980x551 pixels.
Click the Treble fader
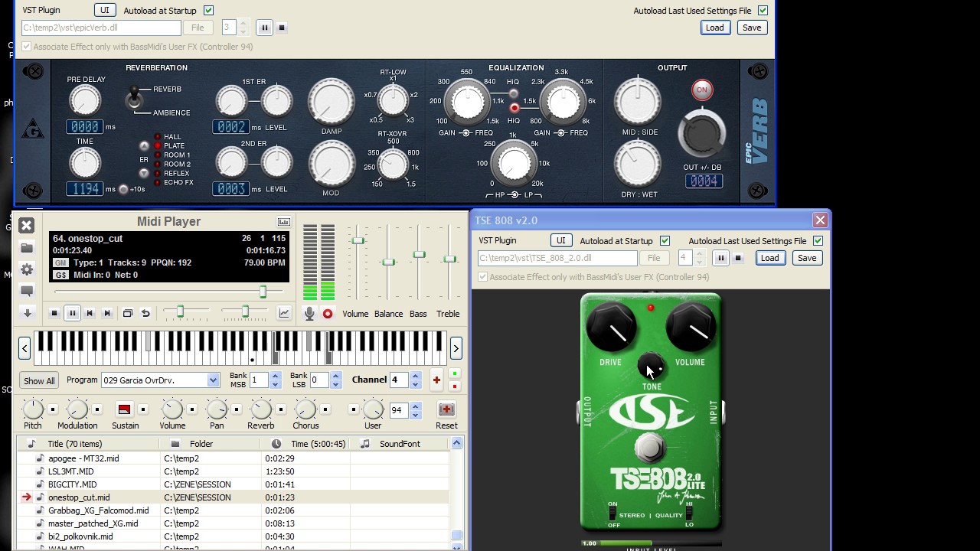click(449, 259)
